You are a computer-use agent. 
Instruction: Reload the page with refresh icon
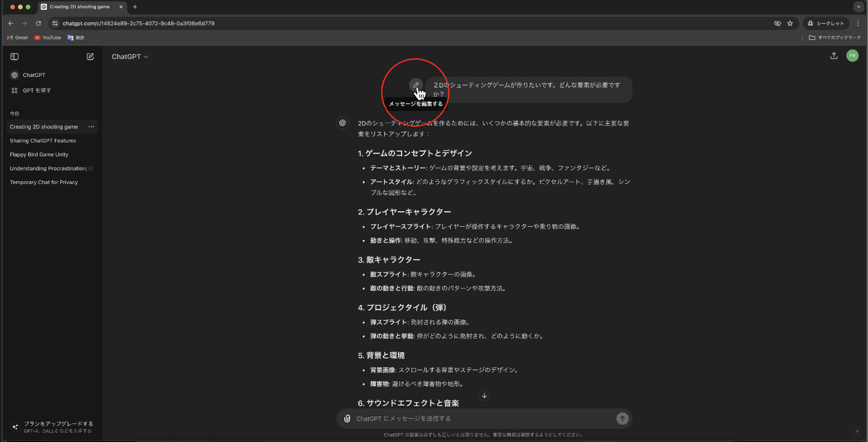click(38, 23)
